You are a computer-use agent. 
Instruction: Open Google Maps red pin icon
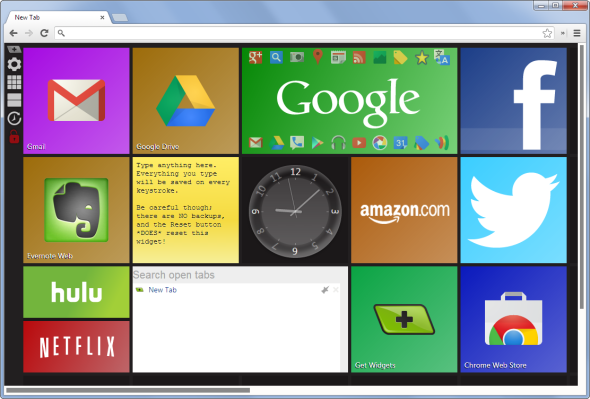click(x=318, y=57)
